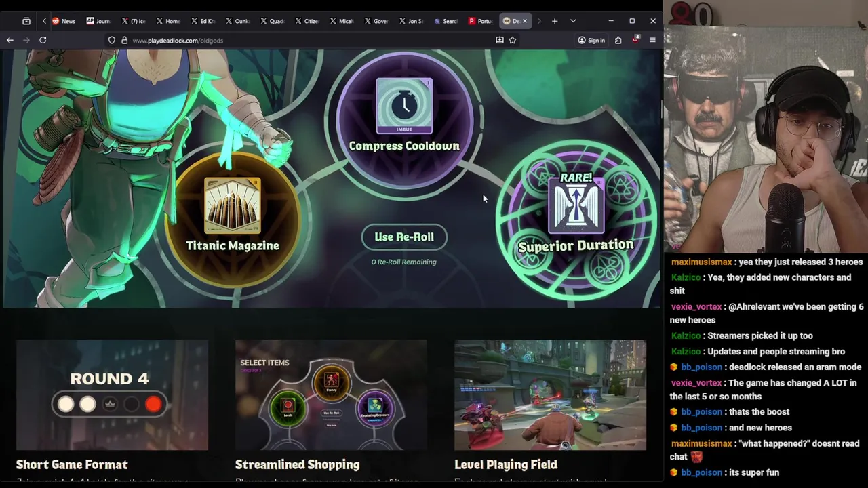This screenshot has height=488, width=868.
Task: Open the gameplay screenshot thumbnail
Action: [550, 394]
